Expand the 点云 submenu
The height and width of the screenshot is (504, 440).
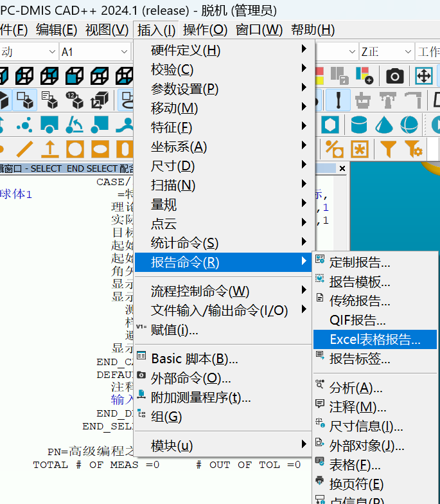(x=223, y=224)
